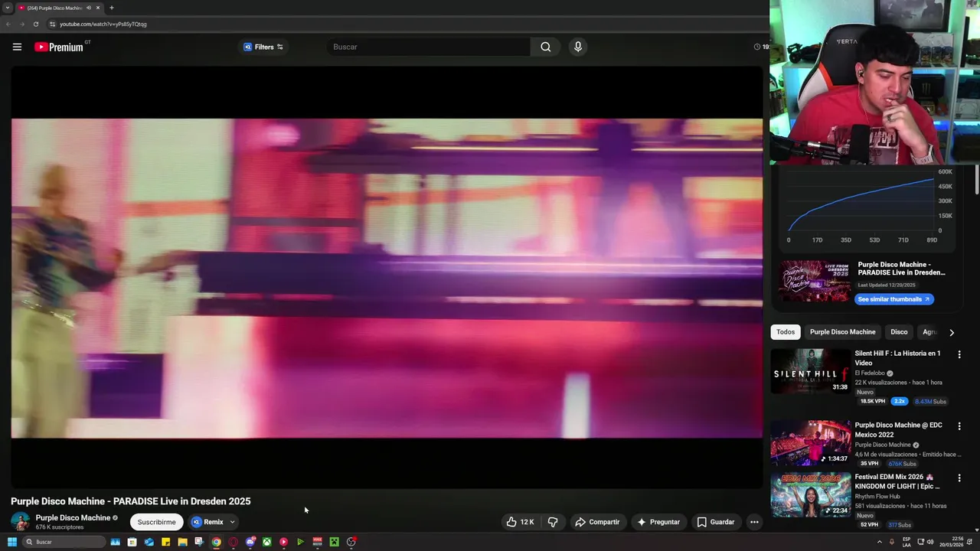980x551 pixels.
Task: Open Xbox app from taskbar
Action: [x=266, y=542]
